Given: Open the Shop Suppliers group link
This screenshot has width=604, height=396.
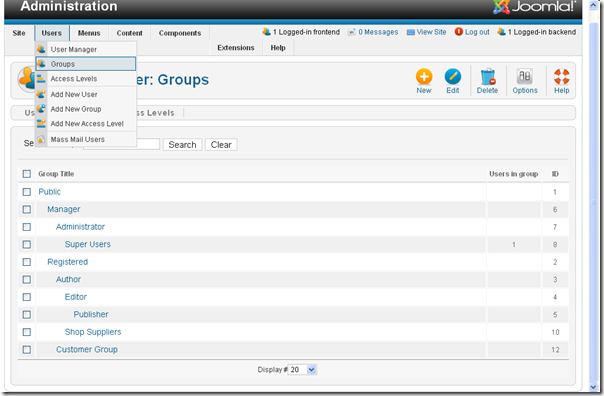Looking at the screenshot, I should tap(93, 332).
